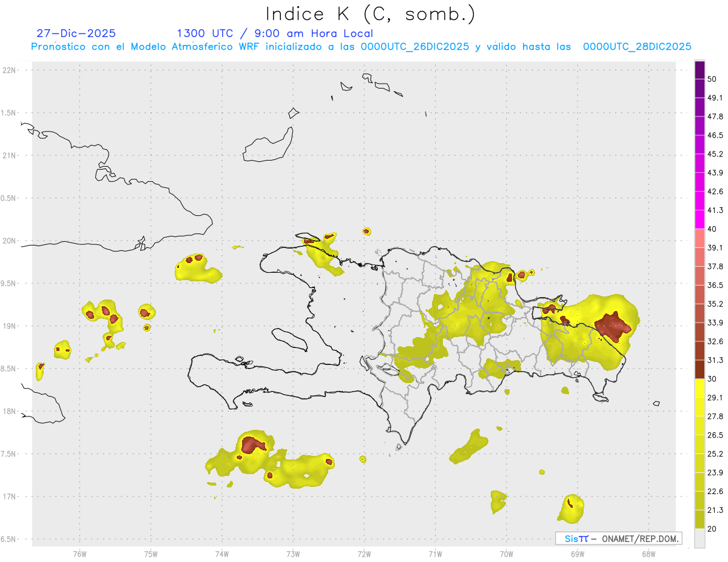Pick the magenta swatch between 41.3 and 42.6
This screenshot has width=728, height=562.
(699, 201)
